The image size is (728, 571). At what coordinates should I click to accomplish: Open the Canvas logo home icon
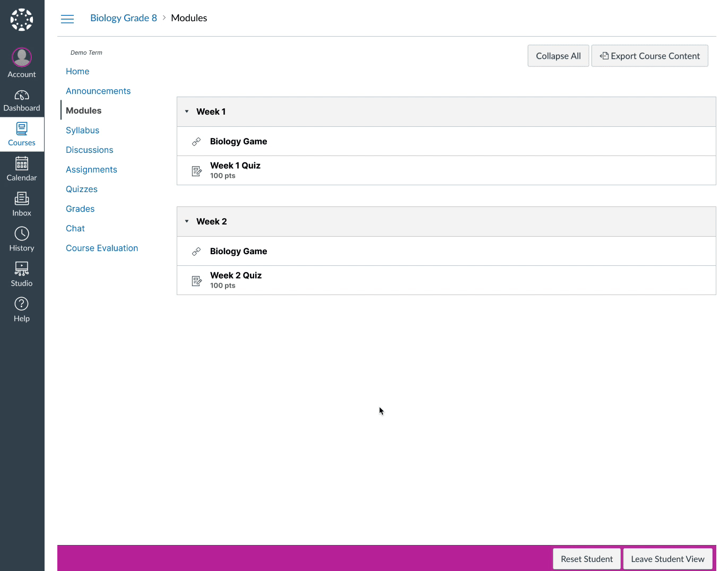click(x=22, y=20)
